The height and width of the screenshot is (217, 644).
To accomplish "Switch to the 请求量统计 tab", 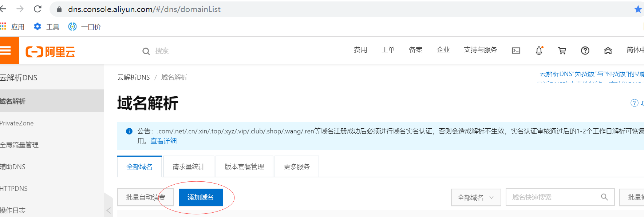I will pyautogui.click(x=189, y=166).
